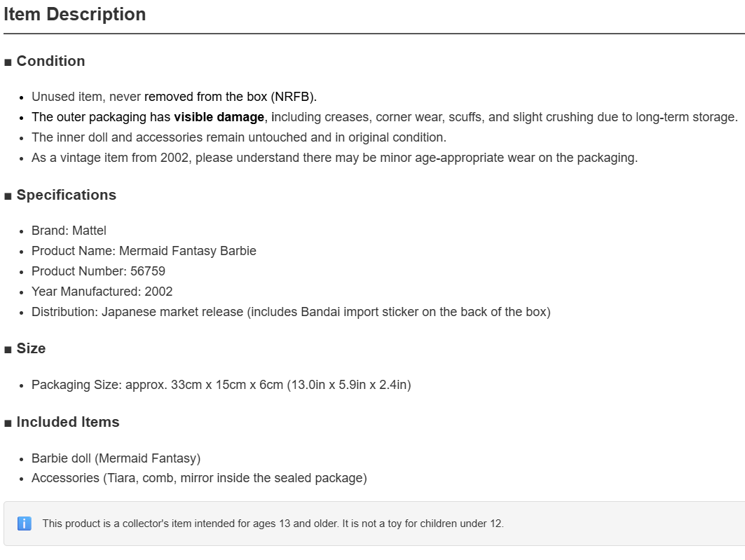This screenshot has width=745, height=560.
Task: Click the 'Brand: Mattel' line
Action: click(69, 231)
